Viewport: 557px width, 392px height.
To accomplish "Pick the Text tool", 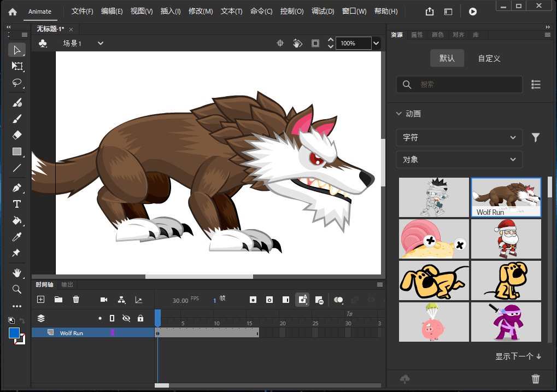I will pos(17,204).
